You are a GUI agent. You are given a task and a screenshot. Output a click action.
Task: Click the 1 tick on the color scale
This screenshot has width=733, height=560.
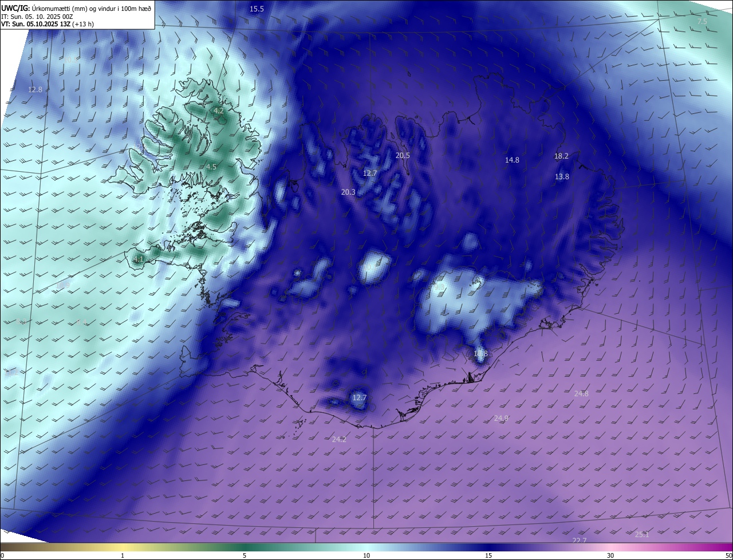pyautogui.click(x=123, y=556)
